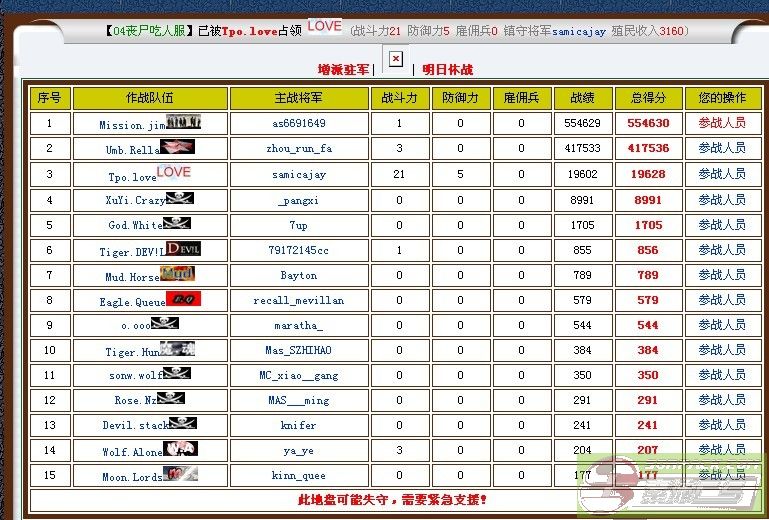Click the LOVE badge in the Tpo.love row
769x520 pixels.
tap(174, 172)
